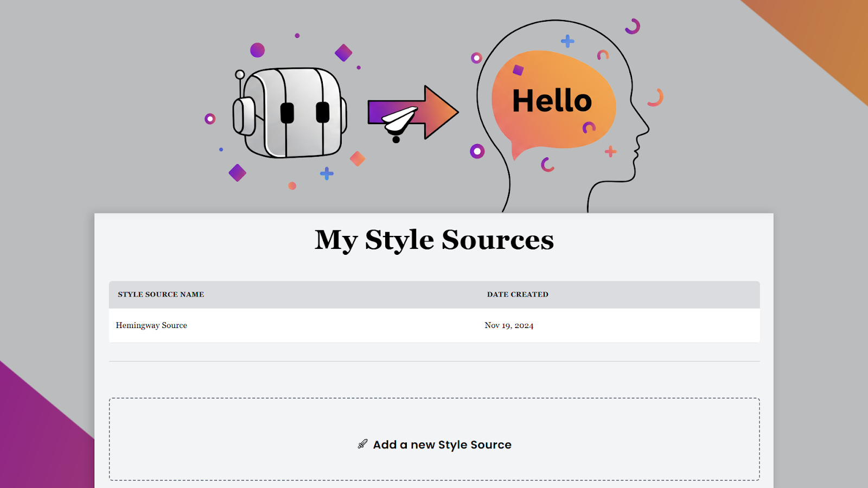The width and height of the screenshot is (868, 488).
Task: Click the blue plus sign near the robot
Action: coord(325,173)
